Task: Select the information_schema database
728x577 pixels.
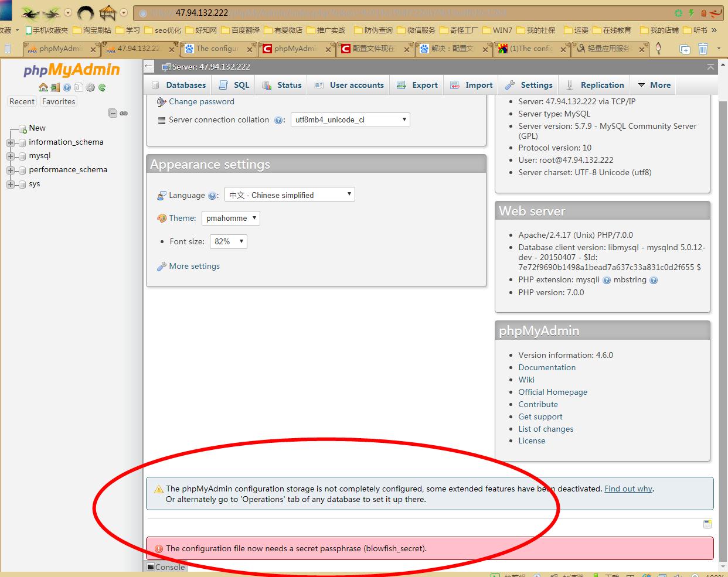Action: tap(66, 142)
